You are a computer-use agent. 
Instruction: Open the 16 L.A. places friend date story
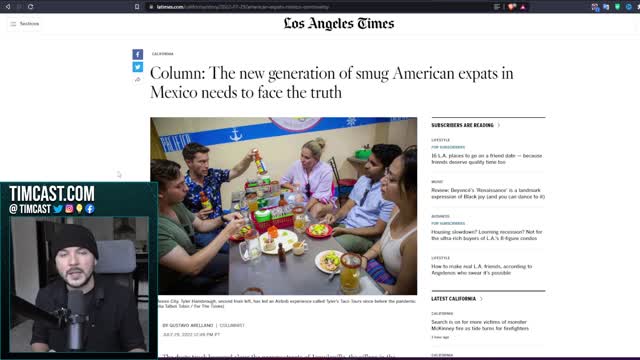click(x=487, y=159)
